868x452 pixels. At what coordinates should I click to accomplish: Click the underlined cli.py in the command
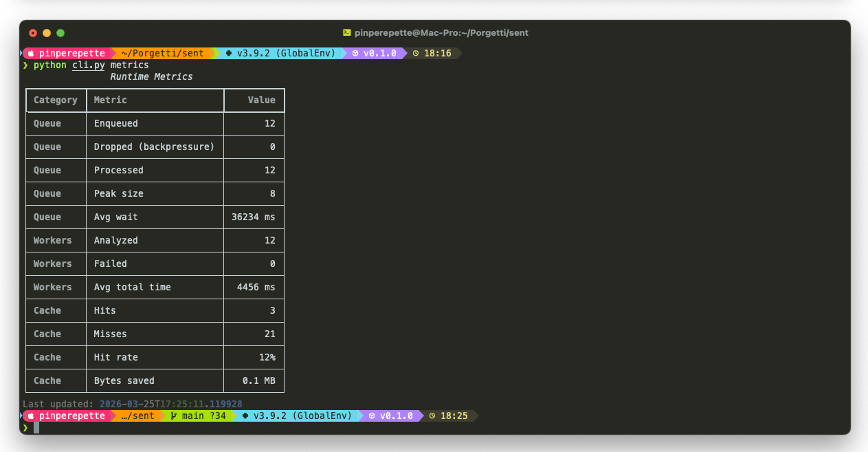click(89, 65)
